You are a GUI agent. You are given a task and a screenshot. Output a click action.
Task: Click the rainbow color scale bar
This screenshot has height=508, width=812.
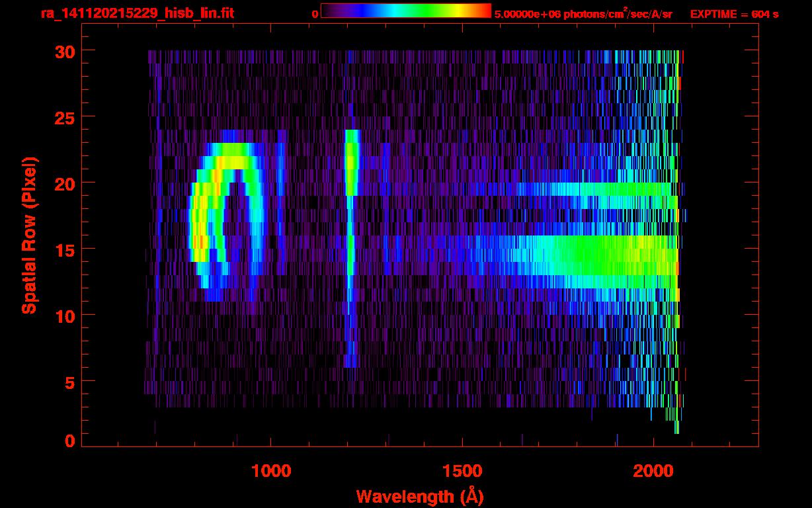click(x=406, y=11)
